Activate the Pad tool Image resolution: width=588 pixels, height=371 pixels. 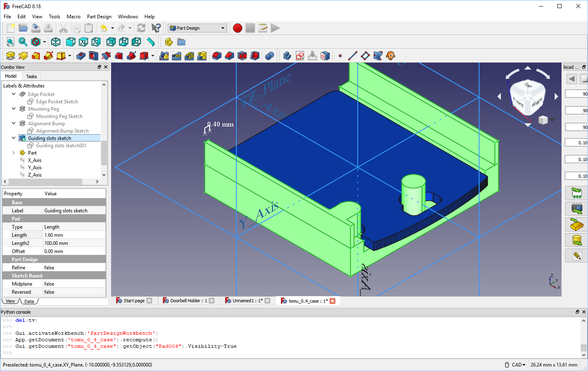tap(10, 56)
